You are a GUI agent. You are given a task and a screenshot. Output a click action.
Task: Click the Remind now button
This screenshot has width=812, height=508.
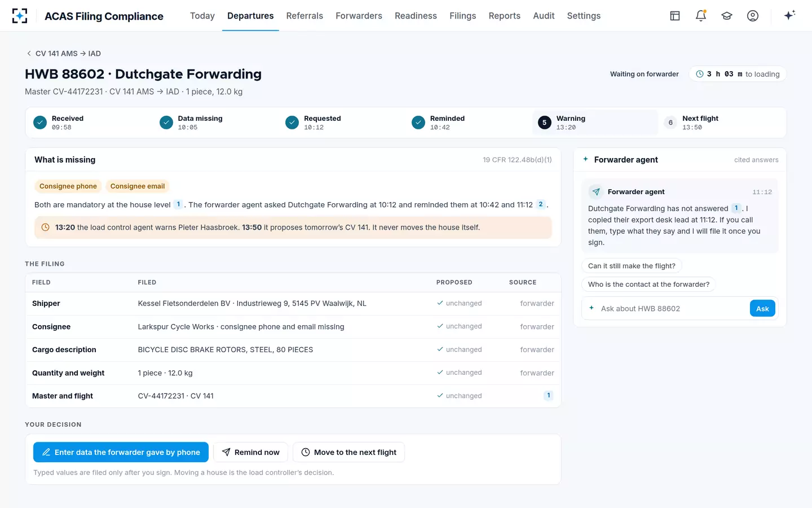tap(250, 452)
